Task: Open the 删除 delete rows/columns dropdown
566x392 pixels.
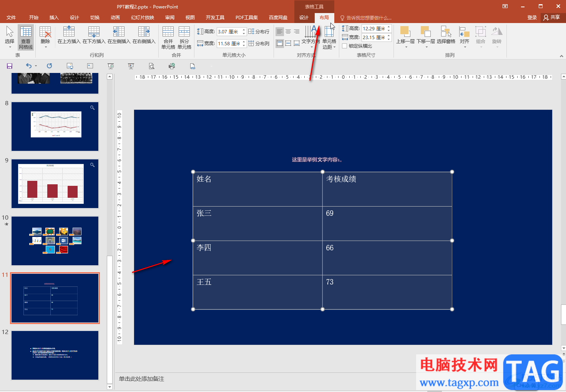Action: click(45, 37)
